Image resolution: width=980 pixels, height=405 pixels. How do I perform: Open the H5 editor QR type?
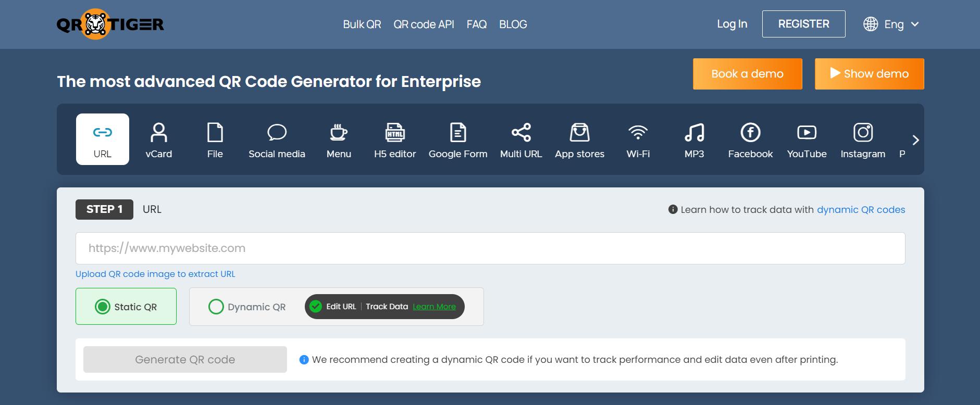click(x=395, y=133)
